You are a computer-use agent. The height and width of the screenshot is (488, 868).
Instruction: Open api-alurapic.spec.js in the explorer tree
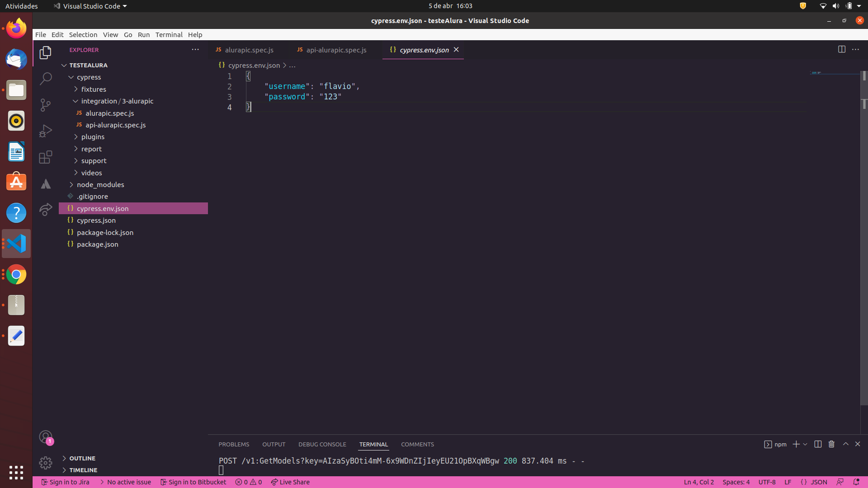(x=133, y=125)
